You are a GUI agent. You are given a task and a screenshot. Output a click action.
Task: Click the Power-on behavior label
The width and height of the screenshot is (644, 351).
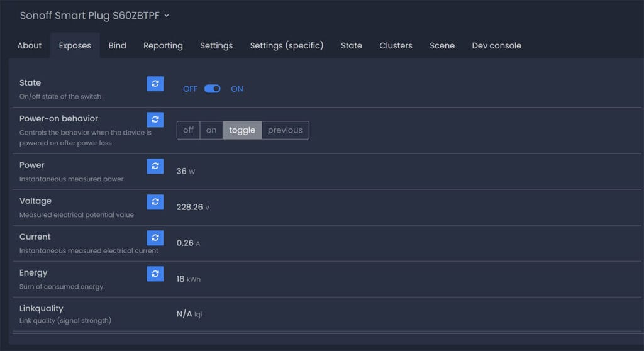click(58, 119)
